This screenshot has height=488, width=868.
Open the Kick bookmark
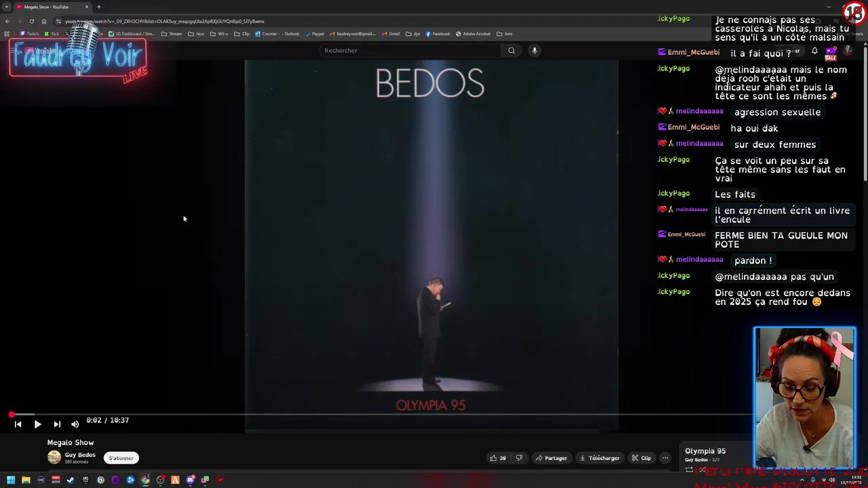point(52,34)
